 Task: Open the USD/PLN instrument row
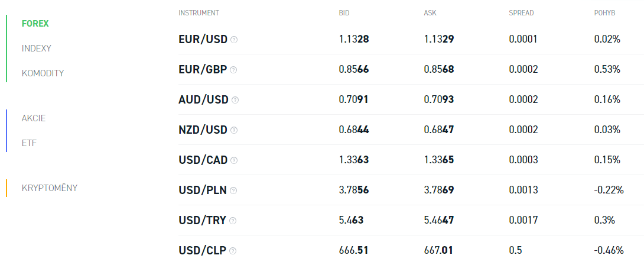[x=411, y=190]
